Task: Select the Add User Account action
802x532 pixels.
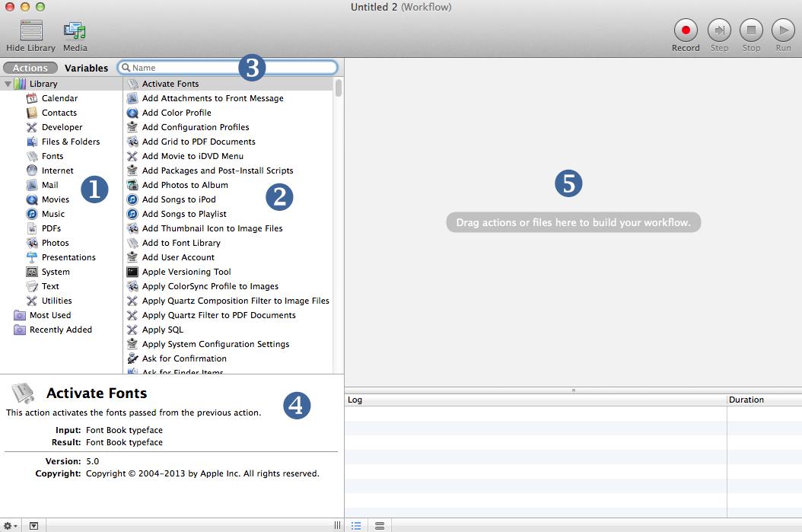Action: coord(228,257)
